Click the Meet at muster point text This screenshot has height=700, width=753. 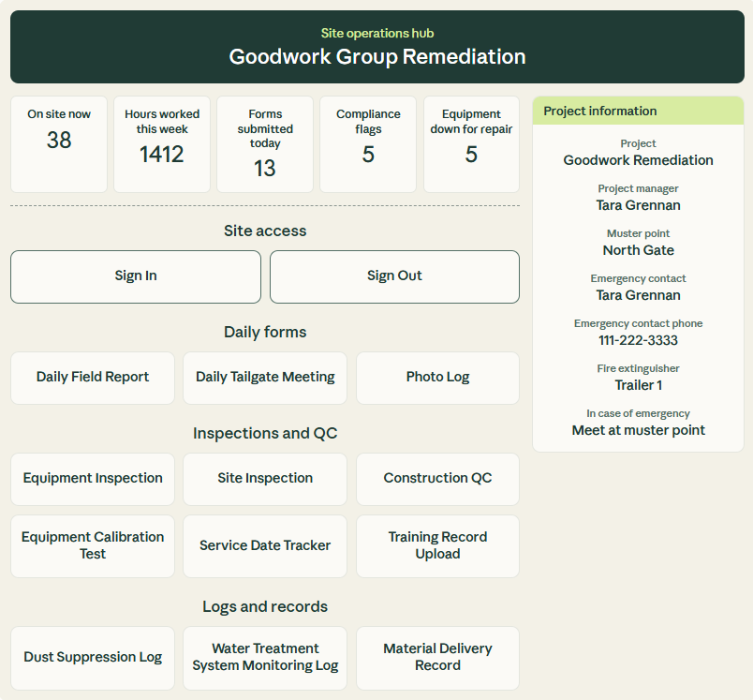tap(638, 430)
